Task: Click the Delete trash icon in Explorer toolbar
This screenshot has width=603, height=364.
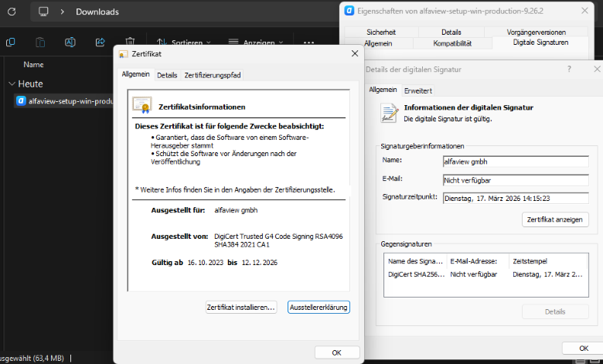Action: [130, 41]
